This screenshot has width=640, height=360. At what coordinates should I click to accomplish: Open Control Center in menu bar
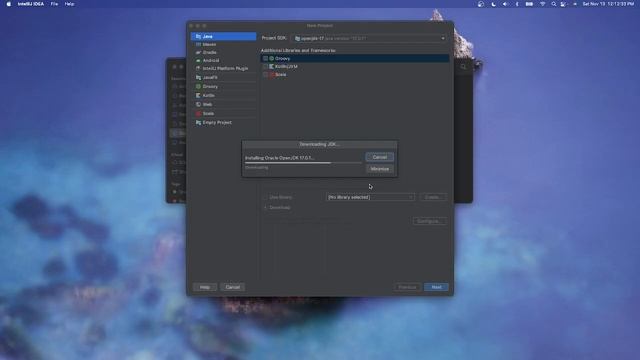564,4
